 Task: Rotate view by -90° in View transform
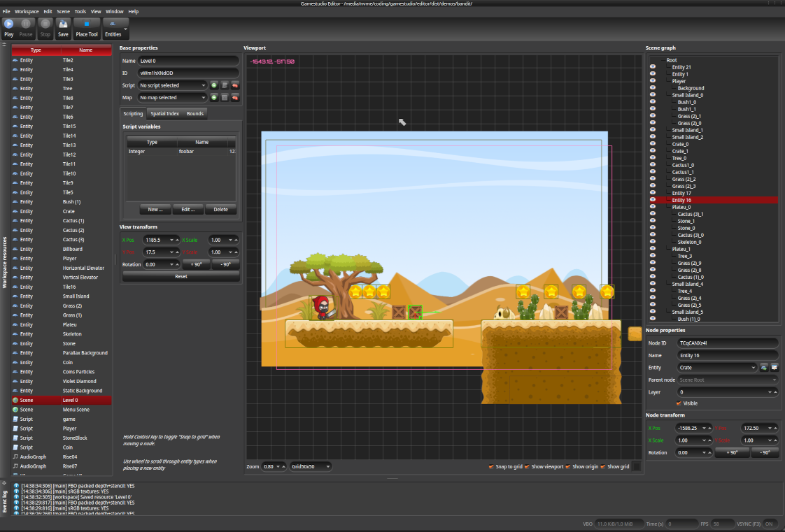coord(225,264)
